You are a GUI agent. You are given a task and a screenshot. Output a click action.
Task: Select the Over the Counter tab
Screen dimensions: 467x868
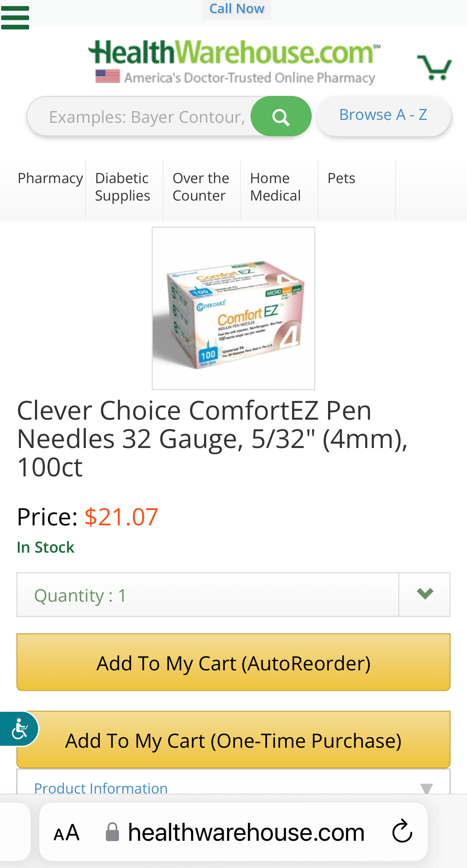(201, 187)
